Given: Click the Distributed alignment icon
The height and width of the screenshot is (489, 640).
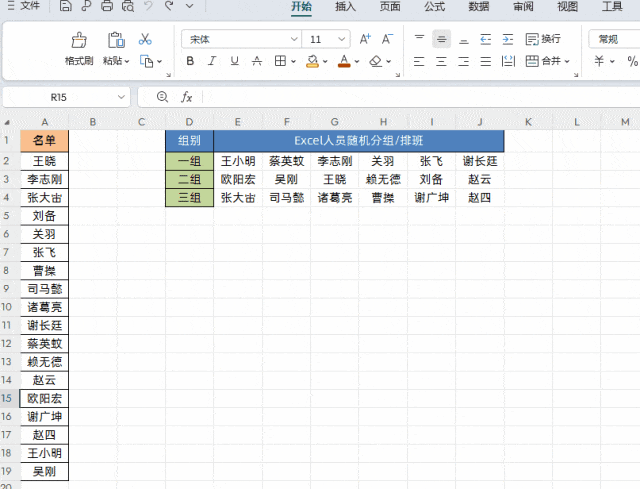Looking at the screenshot, I should point(508,62).
